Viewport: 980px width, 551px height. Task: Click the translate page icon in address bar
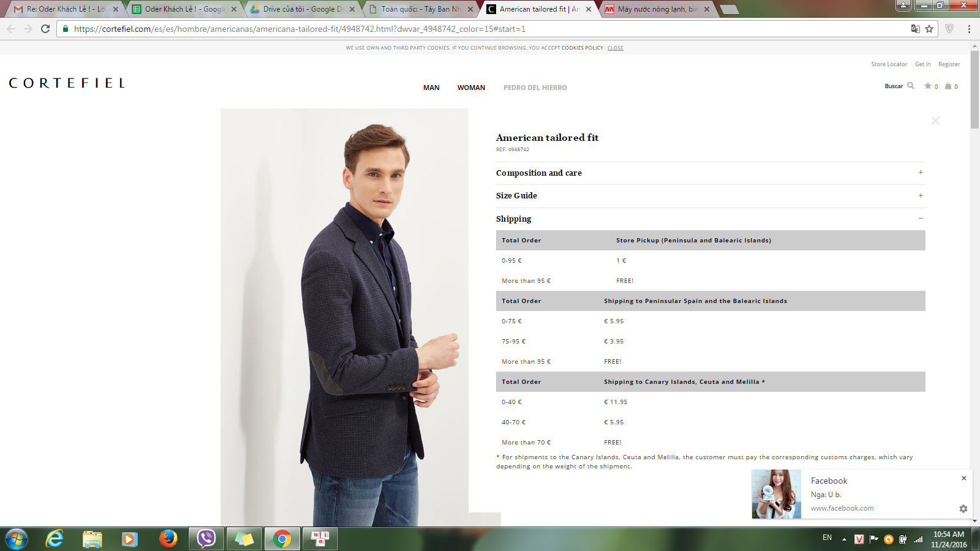pos(915,29)
